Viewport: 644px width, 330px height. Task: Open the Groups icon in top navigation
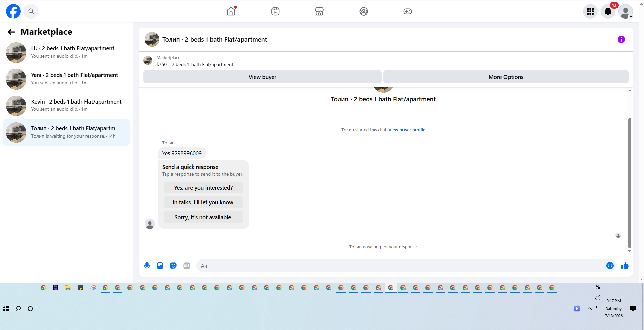(364, 11)
